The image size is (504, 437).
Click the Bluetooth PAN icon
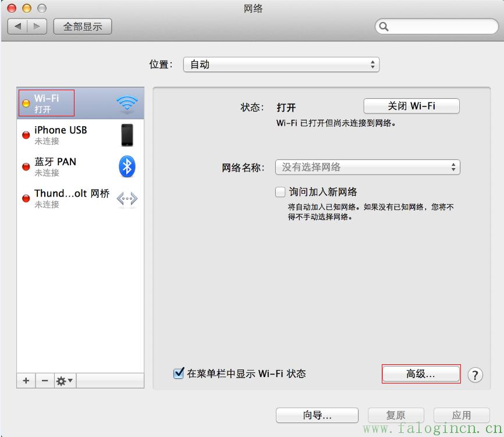pyautogui.click(x=127, y=167)
